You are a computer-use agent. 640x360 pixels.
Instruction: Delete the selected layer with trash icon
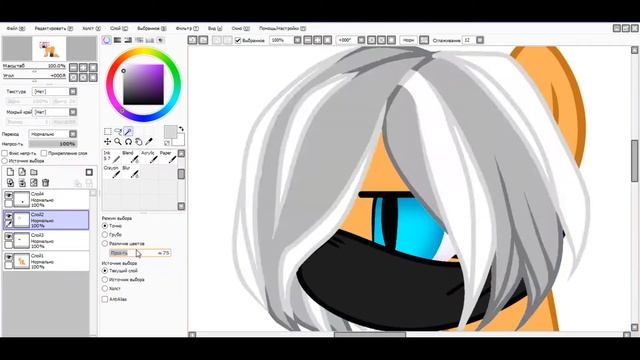pos(45,183)
